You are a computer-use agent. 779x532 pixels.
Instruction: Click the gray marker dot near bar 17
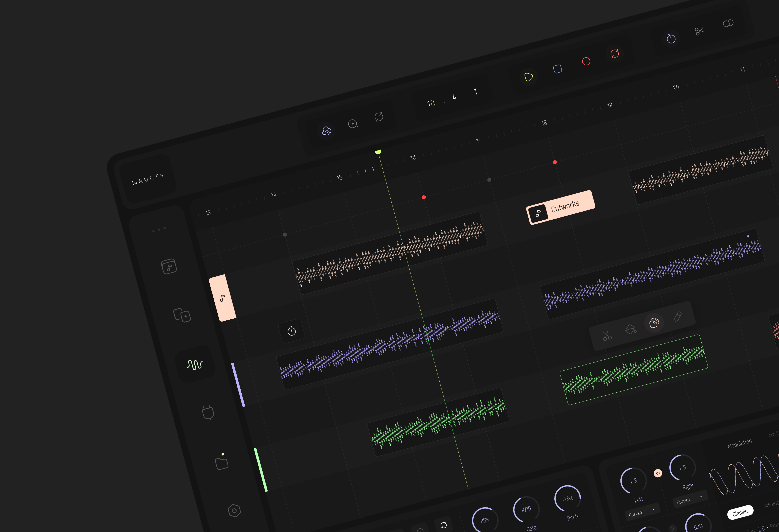(x=489, y=180)
